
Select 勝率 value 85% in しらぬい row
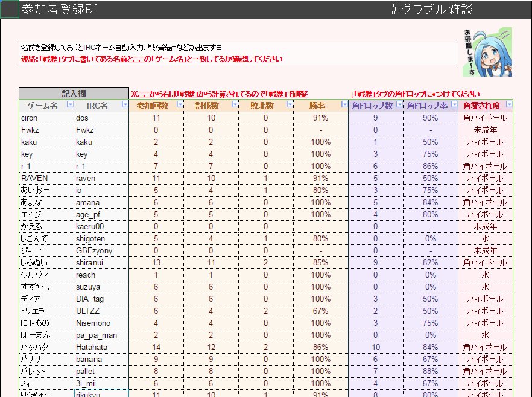tap(321, 262)
